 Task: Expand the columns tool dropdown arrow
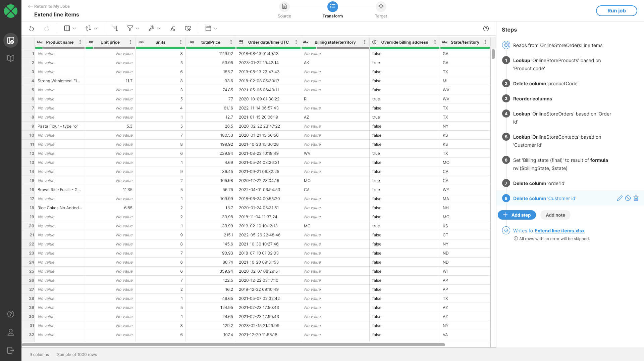coord(74,29)
